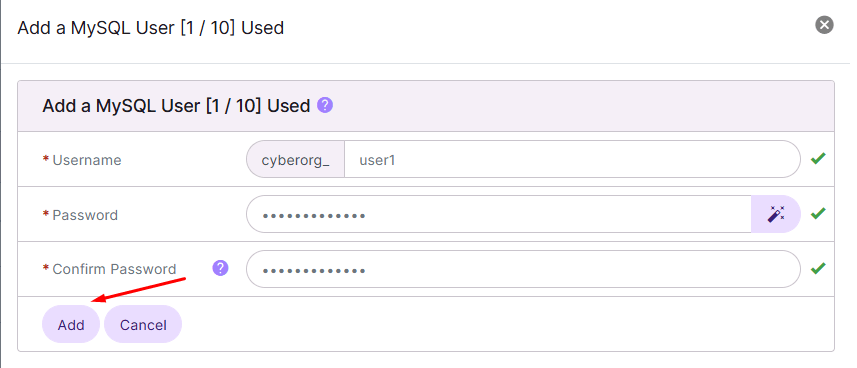Click the Cancel button
Viewport: 857px width, 368px height.
143,324
